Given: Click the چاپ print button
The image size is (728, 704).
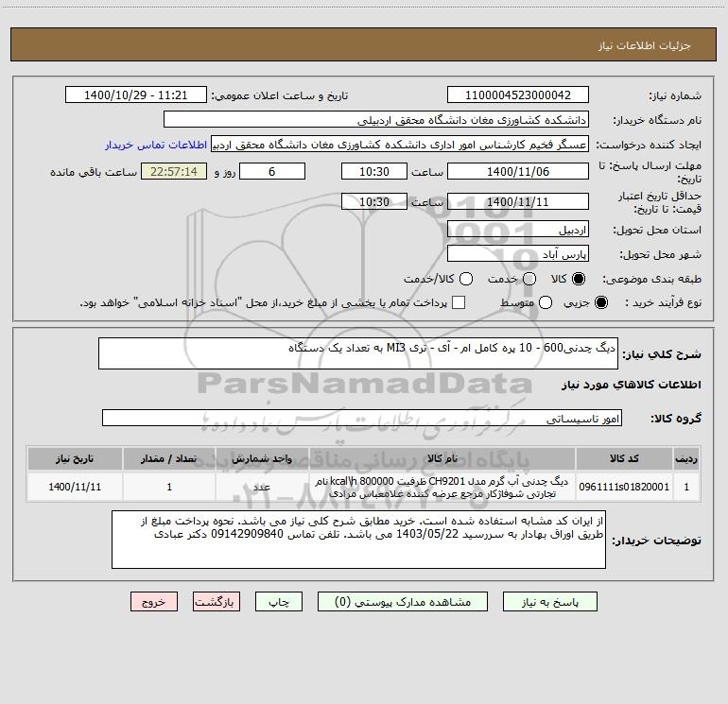Looking at the screenshot, I should point(279,602).
